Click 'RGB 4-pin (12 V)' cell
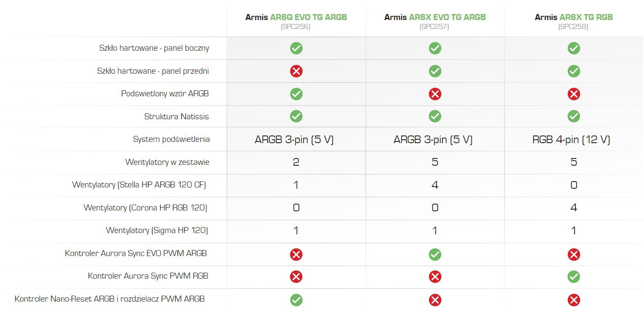The width and height of the screenshot is (644, 311). pos(571,139)
